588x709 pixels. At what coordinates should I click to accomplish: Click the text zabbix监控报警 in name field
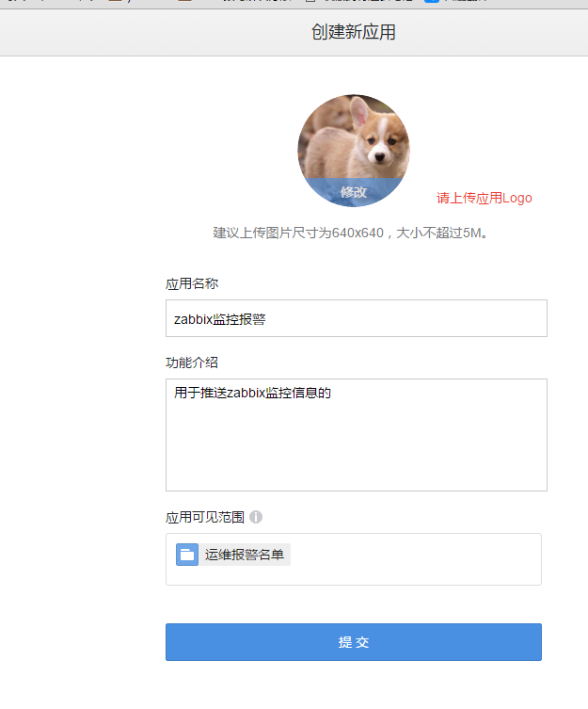point(219,319)
